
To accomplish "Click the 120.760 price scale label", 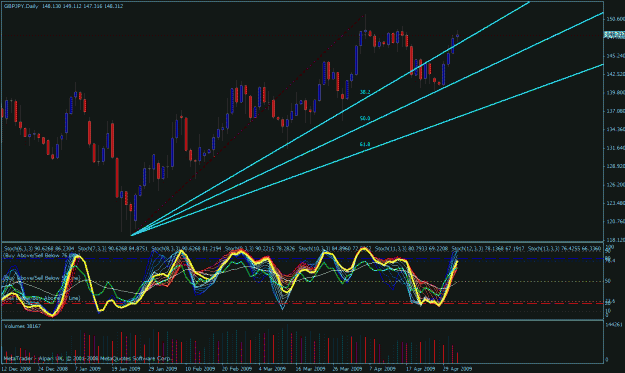I will click(x=615, y=222).
